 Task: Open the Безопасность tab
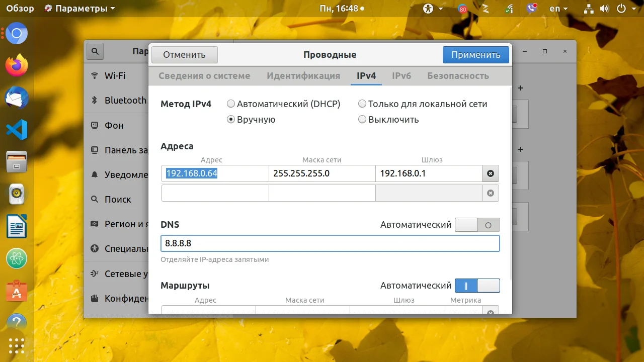(458, 76)
